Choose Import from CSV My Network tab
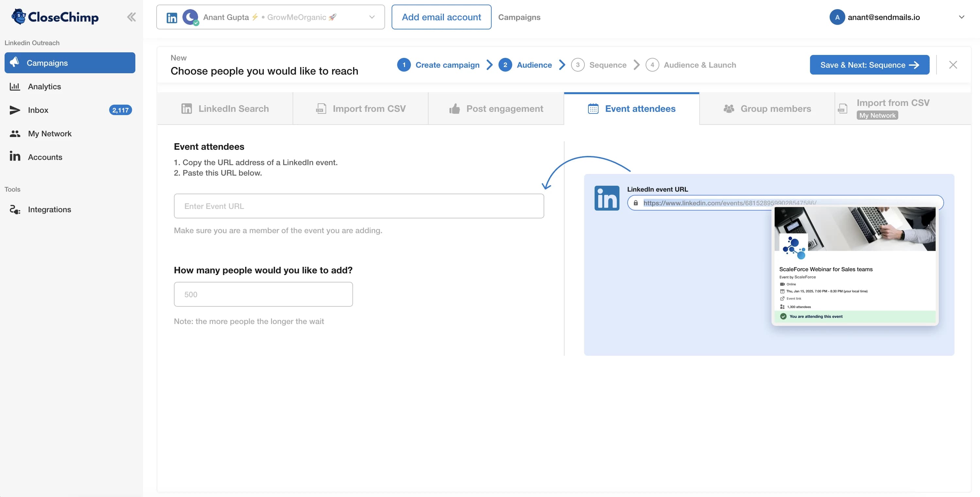Screen dimensions: 980x497 pos(892,109)
